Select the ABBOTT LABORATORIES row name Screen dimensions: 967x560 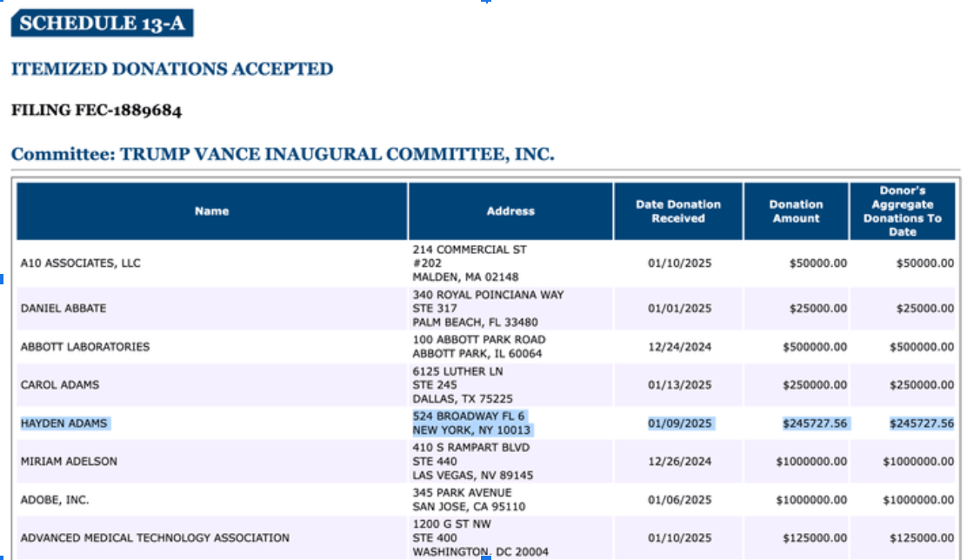(x=85, y=347)
